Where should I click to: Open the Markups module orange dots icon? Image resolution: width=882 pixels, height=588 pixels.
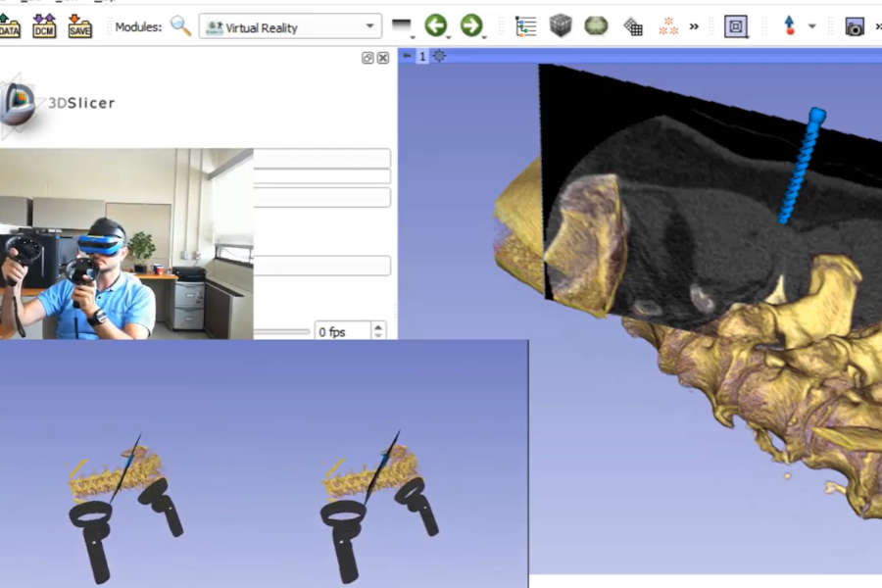click(668, 25)
